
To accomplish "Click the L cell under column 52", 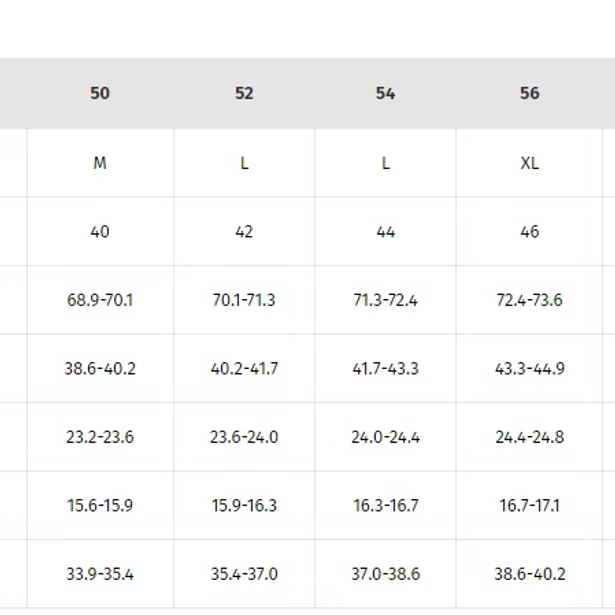I will [244, 163].
